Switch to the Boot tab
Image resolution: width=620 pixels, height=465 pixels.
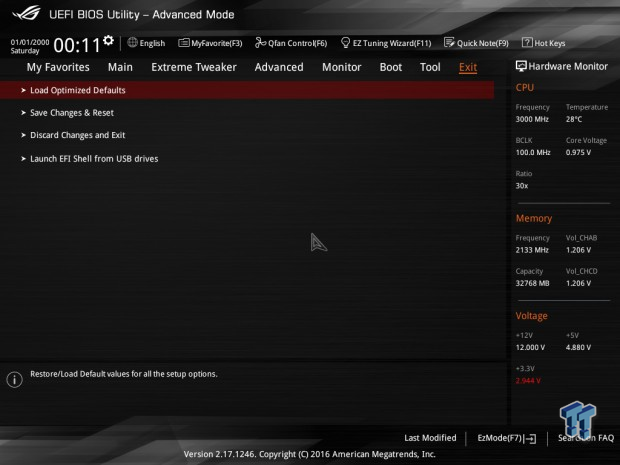click(x=391, y=67)
